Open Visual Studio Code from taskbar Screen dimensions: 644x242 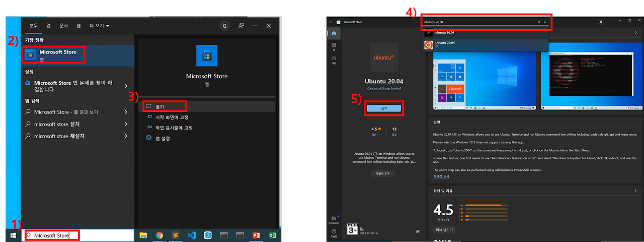point(191,235)
